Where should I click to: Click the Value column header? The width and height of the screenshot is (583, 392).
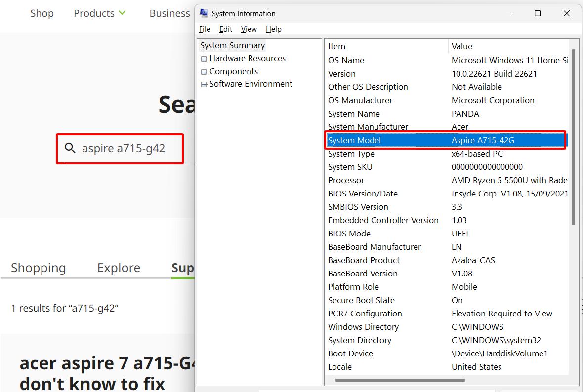pos(508,46)
